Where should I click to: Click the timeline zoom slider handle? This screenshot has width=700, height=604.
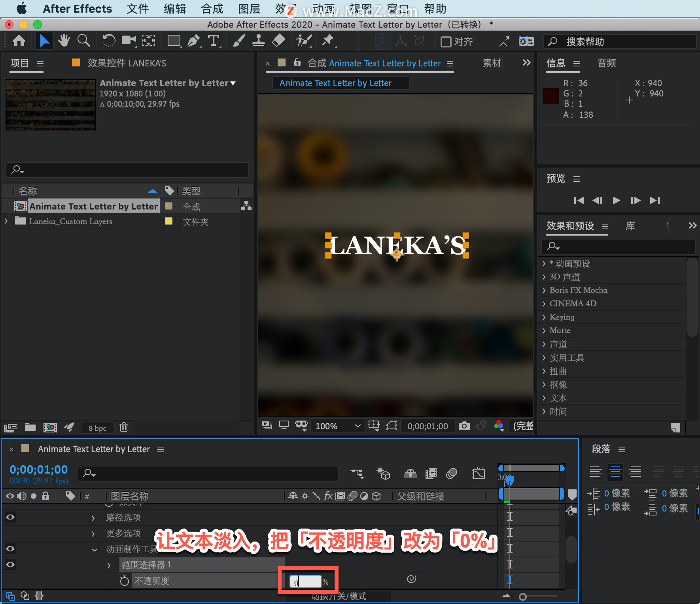[522, 596]
